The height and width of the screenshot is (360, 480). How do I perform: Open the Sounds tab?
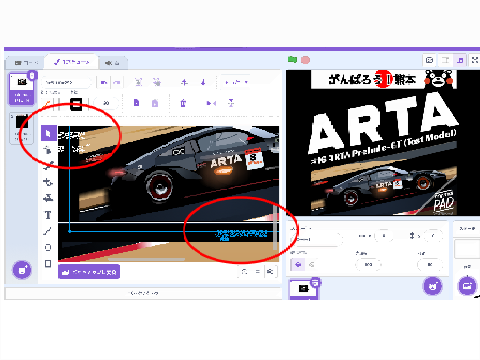(x=112, y=62)
